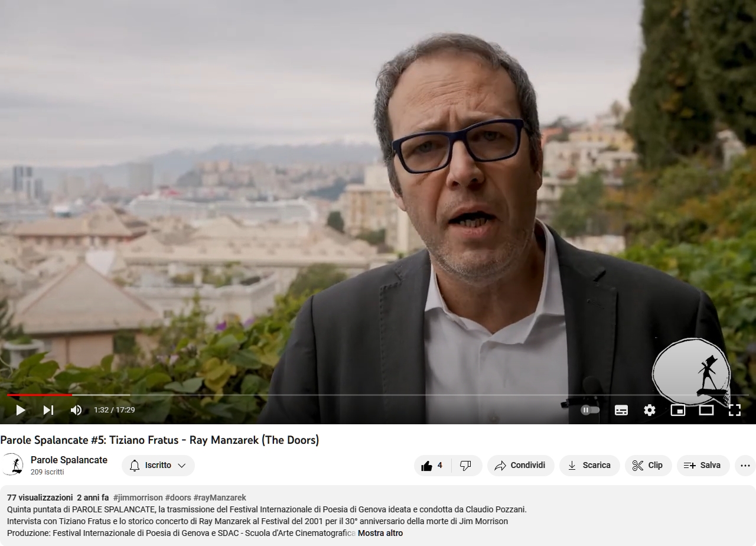Toggle the autoplay switch

coord(590,409)
